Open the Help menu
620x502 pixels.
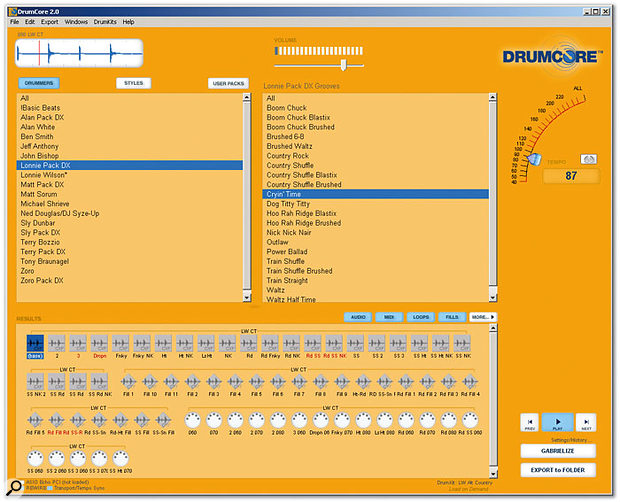(x=128, y=22)
